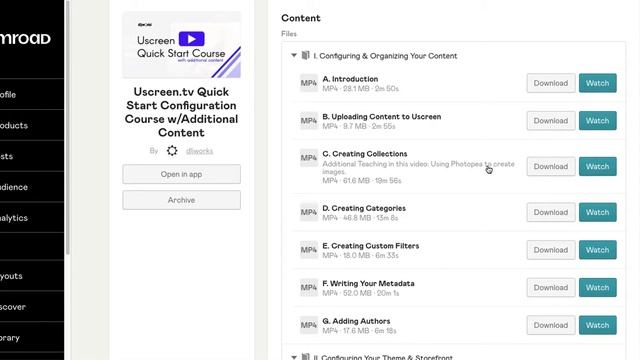
Task: Click the Uscreen Quick Start Course thumbnail
Action: [181, 44]
